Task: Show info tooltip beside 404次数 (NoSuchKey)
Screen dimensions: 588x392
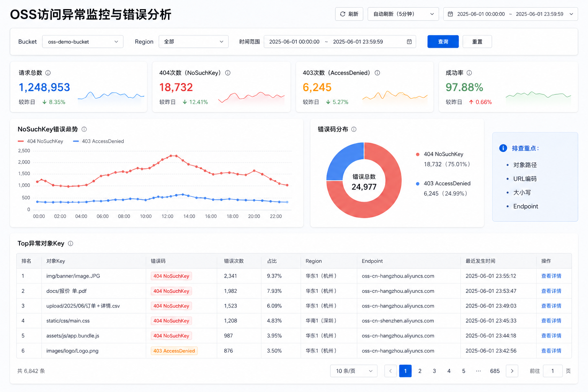Action: (x=228, y=73)
